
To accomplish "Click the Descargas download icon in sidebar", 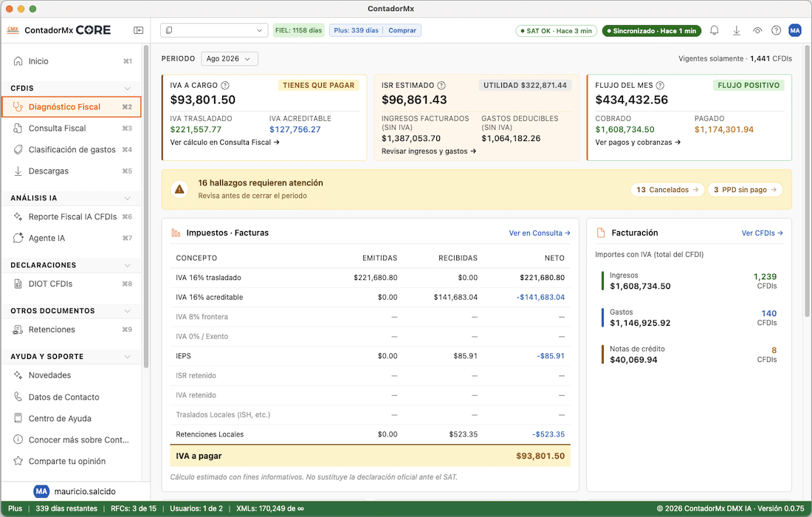I will click(18, 171).
